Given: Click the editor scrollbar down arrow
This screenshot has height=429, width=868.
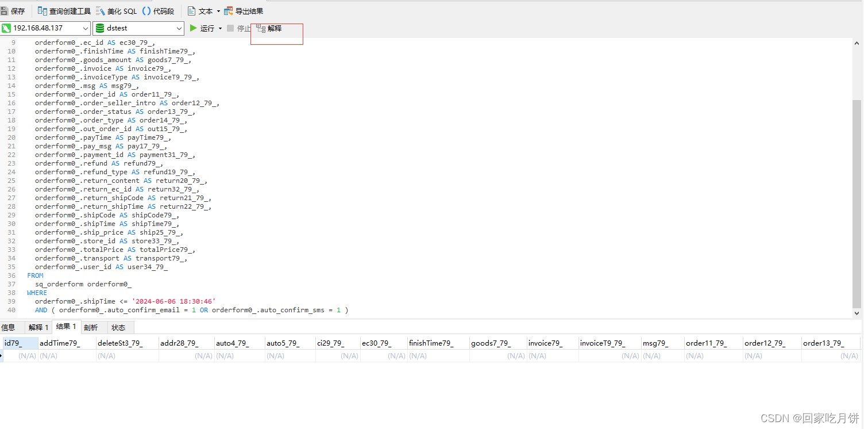Looking at the screenshot, I should [x=857, y=313].
